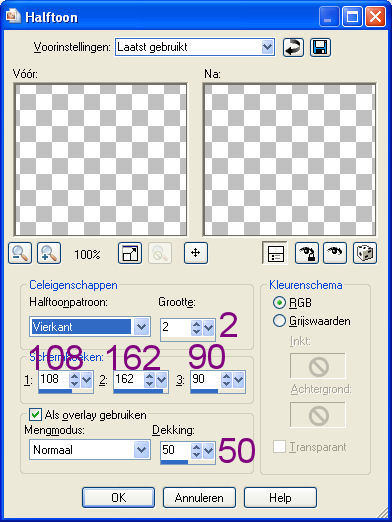The height and width of the screenshot is (522, 392).
Task: Click the randomize parameters dice icon
Action: pyautogui.click(x=365, y=253)
